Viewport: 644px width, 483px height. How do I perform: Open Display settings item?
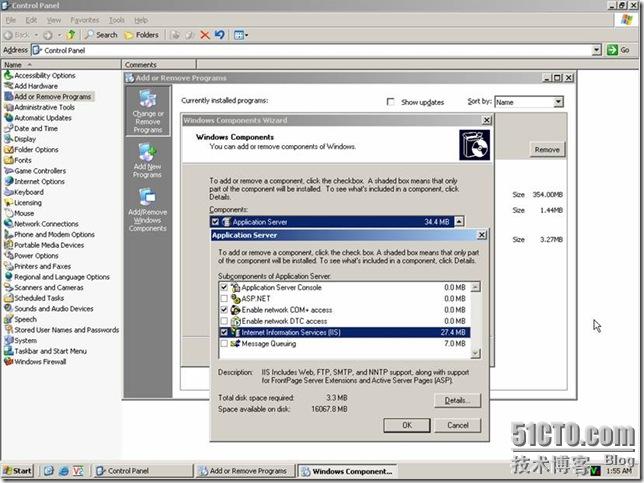pyautogui.click(x=20, y=139)
